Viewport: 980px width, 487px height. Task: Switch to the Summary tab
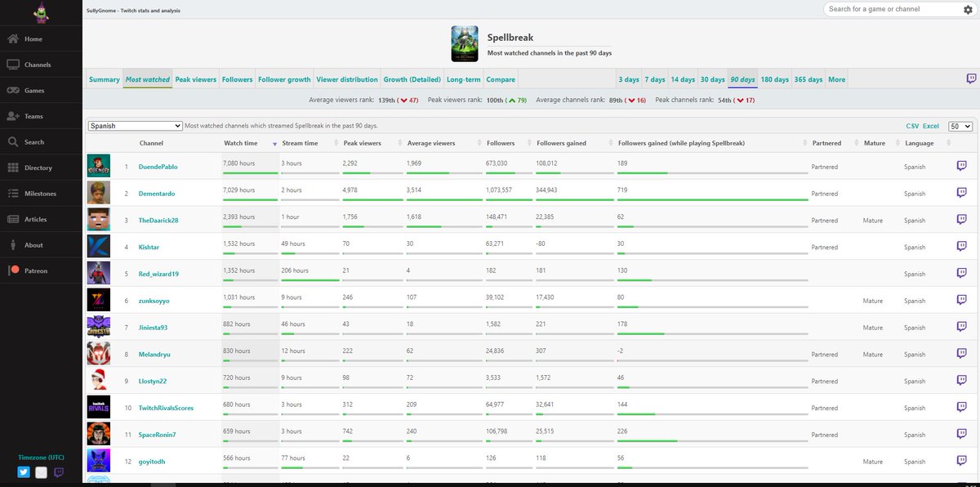tap(105, 79)
